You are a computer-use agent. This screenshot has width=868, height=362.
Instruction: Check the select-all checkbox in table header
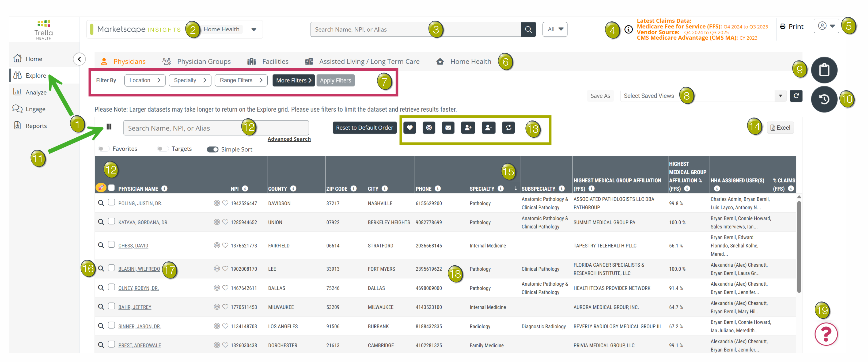pyautogui.click(x=112, y=187)
